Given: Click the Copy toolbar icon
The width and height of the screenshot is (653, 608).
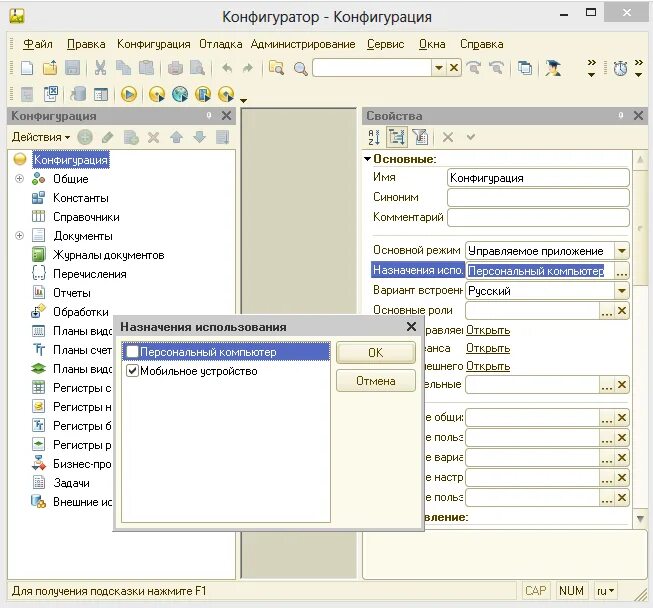Looking at the screenshot, I should pyautogui.click(x=123, y=67).
